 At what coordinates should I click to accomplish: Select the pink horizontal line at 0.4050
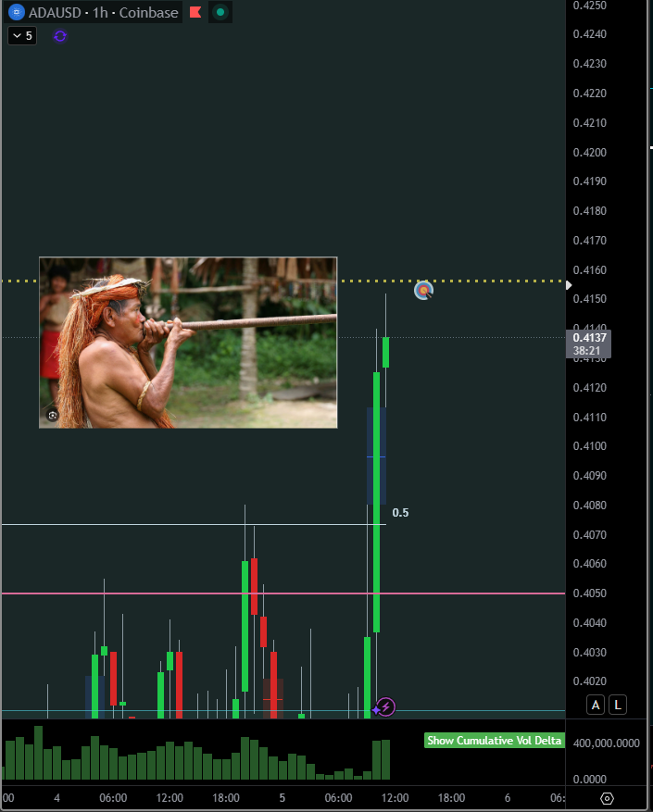click(283, 593)
